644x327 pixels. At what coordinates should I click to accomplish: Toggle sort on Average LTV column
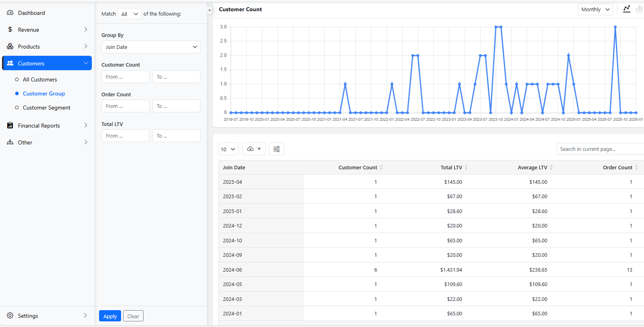click(551, 167)
